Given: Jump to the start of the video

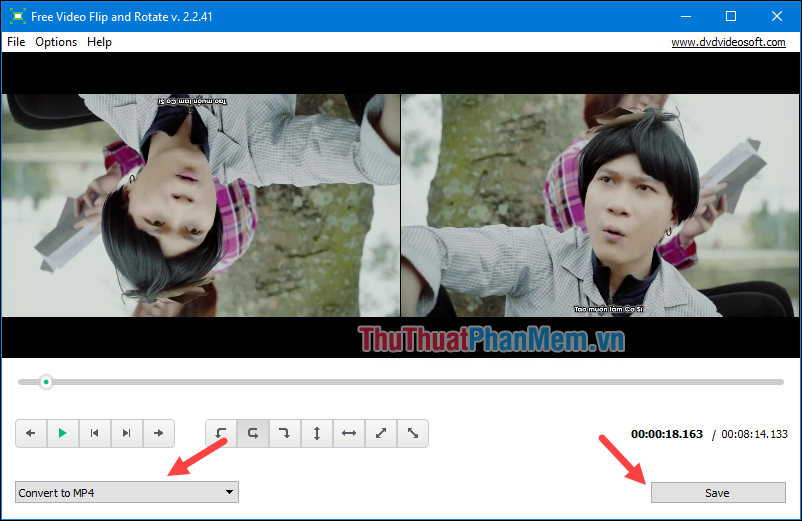Looking at the screenshot, I should point(95,433).
